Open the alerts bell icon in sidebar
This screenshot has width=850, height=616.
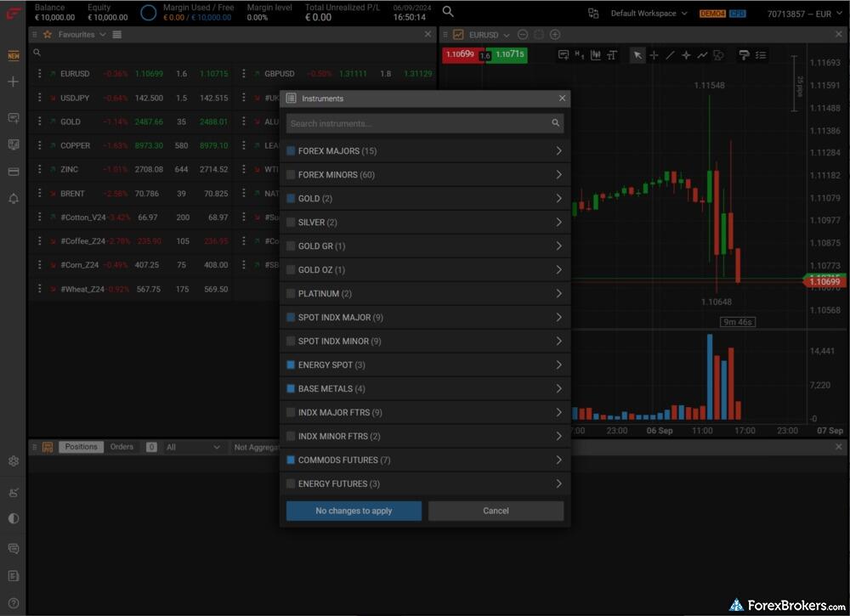[13, 199]
